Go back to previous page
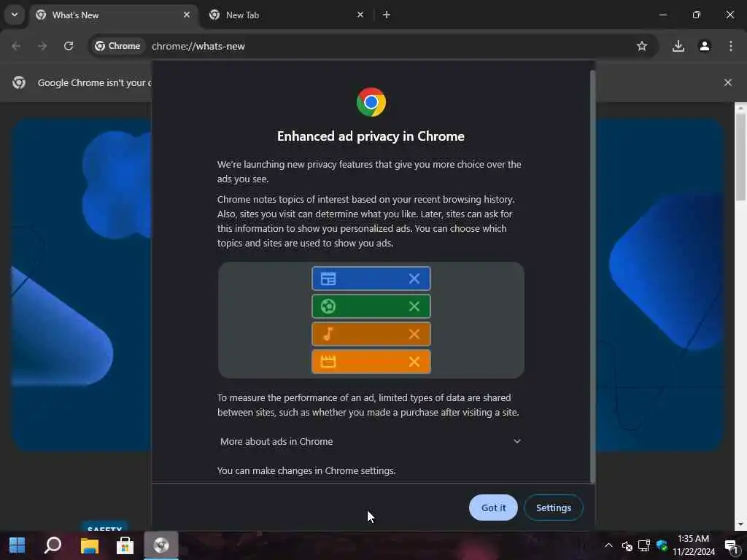This screenshot has width=747, height=560. (16, 46)
